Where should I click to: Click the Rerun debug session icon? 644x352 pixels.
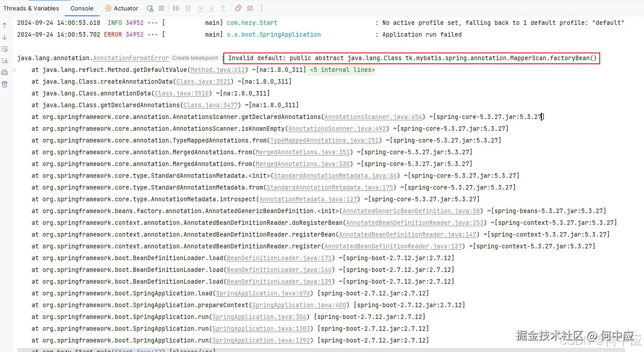150,8
